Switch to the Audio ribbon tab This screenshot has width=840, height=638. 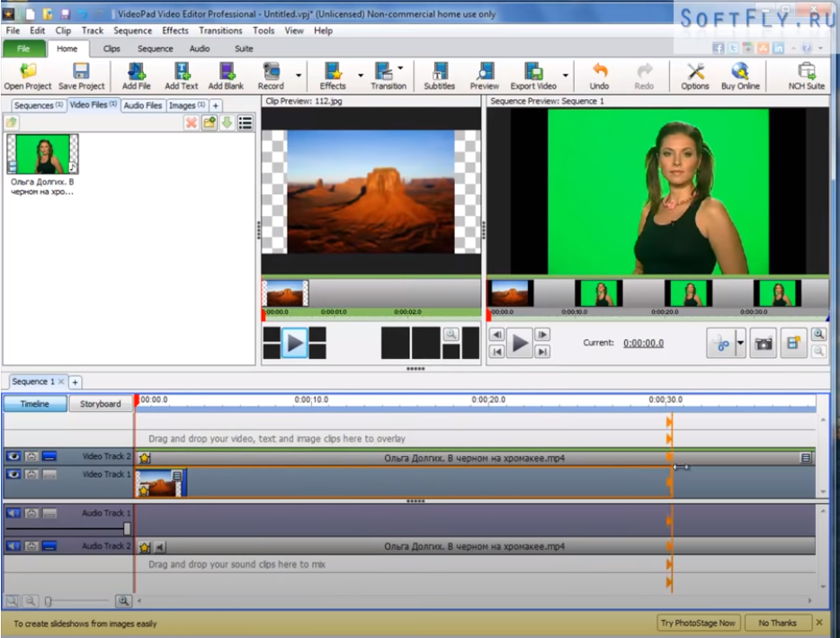(200, 49)
